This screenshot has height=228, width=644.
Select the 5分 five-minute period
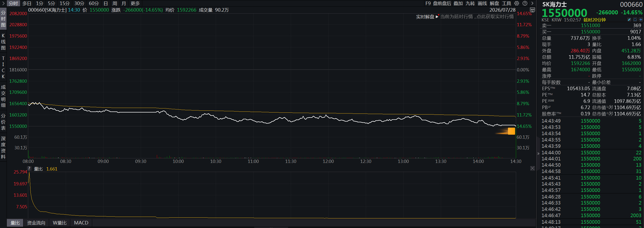(x=51, y=3)
